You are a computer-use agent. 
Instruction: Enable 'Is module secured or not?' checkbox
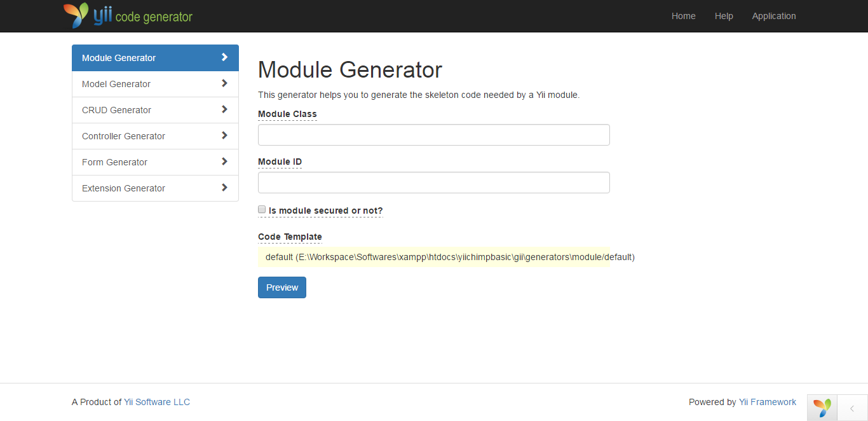pos(262,209)
